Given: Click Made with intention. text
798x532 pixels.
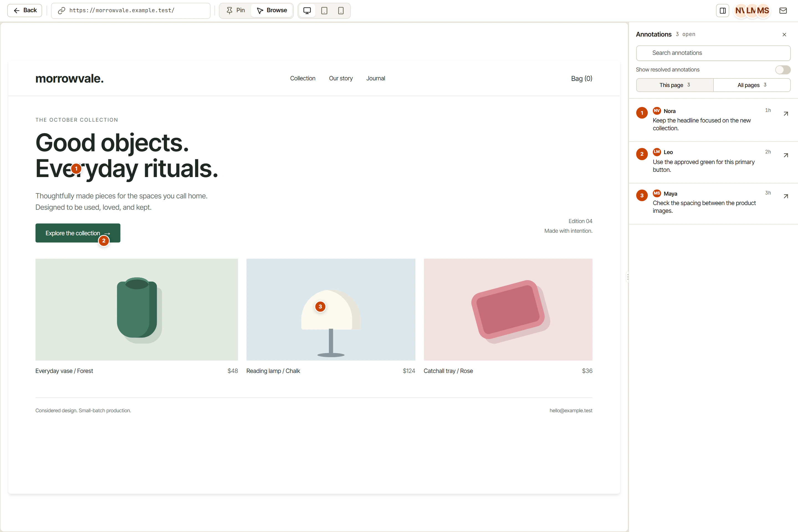Looking at the screenshot, I should (568, 231).
